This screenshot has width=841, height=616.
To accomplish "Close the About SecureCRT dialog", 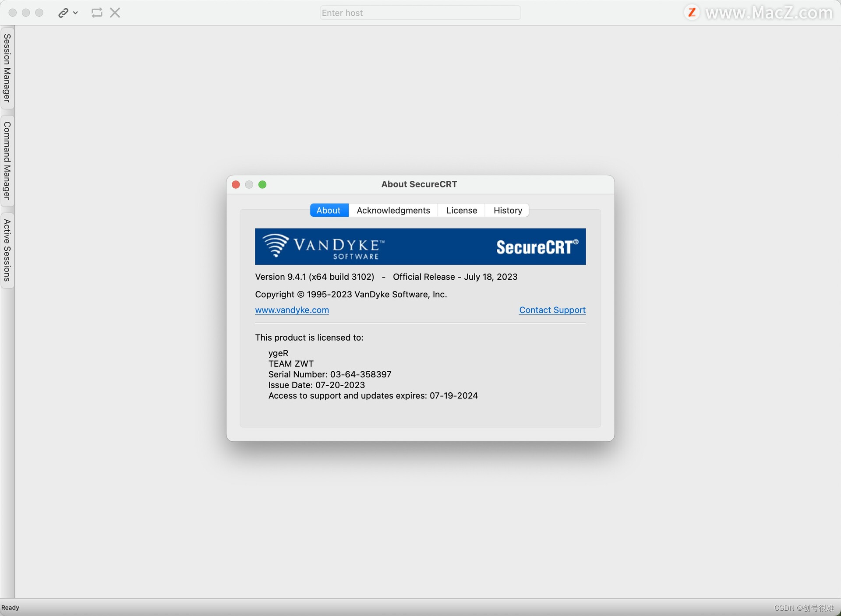I will click(236, 184).
